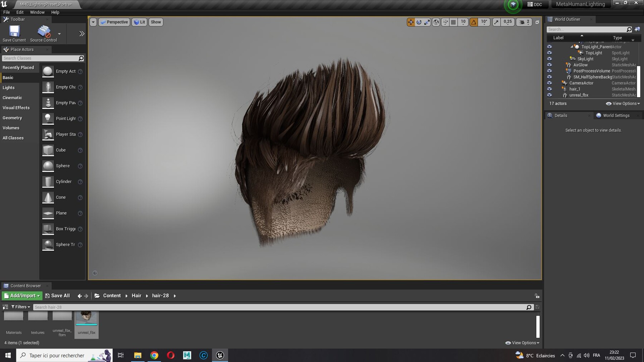Hide the SkyLight actor in outliner
Viewport: 644px width, 362px height.
550,59
